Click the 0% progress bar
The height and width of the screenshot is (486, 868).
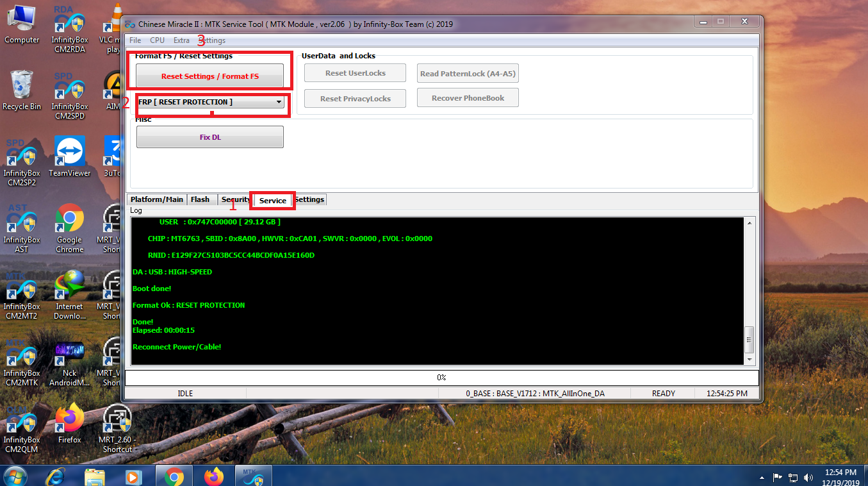(x=441, y=378)
